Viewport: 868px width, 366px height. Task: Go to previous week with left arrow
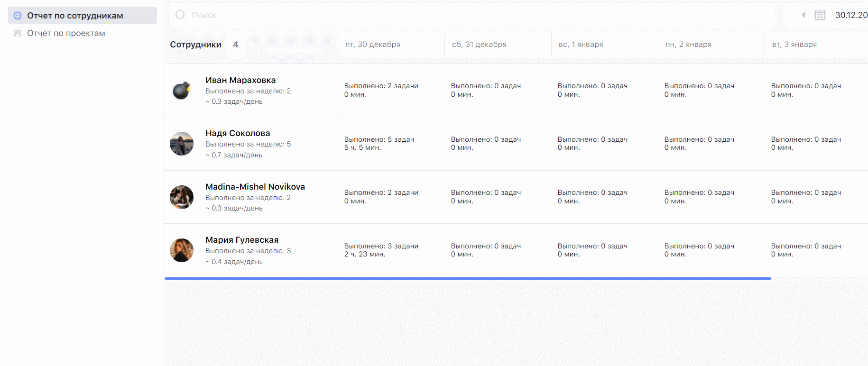click(803, 15)
